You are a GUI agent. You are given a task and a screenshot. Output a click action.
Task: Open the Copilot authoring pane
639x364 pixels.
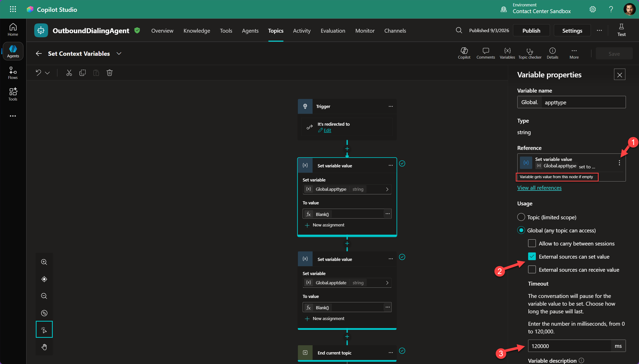464,53
